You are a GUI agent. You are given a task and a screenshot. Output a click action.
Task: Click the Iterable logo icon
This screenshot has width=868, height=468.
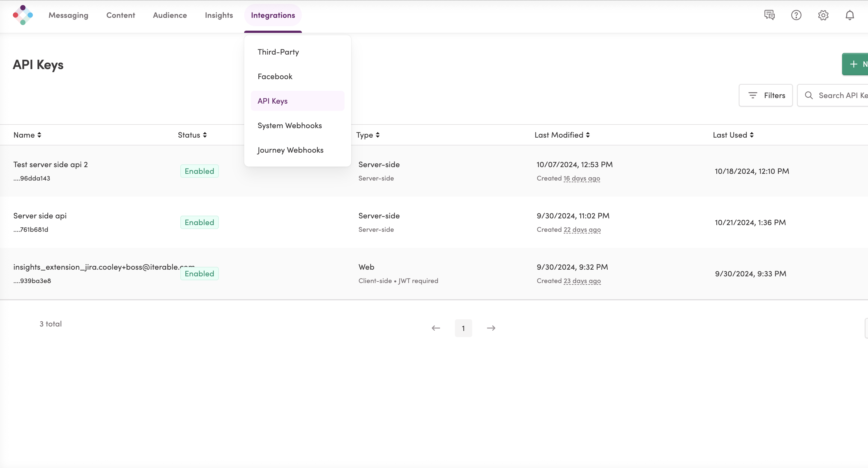23,15
